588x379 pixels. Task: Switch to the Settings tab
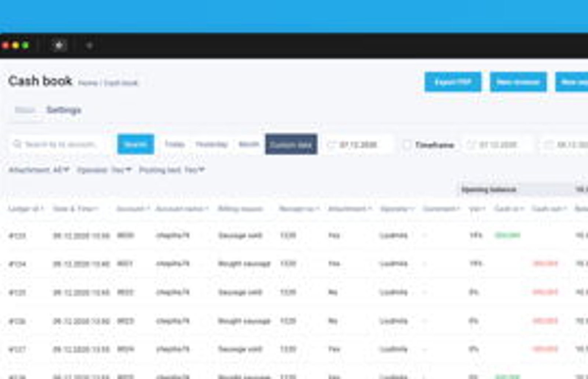[x=64, y=110]
